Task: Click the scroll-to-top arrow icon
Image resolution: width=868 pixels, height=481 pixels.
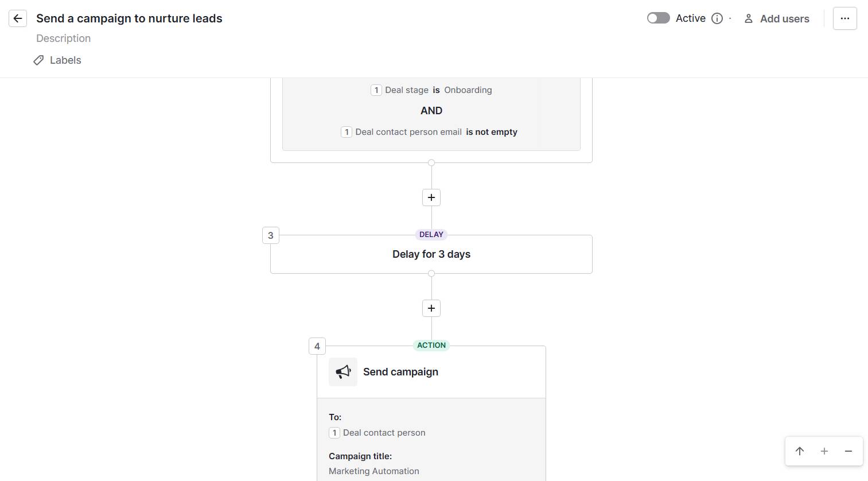Action: 799,451
